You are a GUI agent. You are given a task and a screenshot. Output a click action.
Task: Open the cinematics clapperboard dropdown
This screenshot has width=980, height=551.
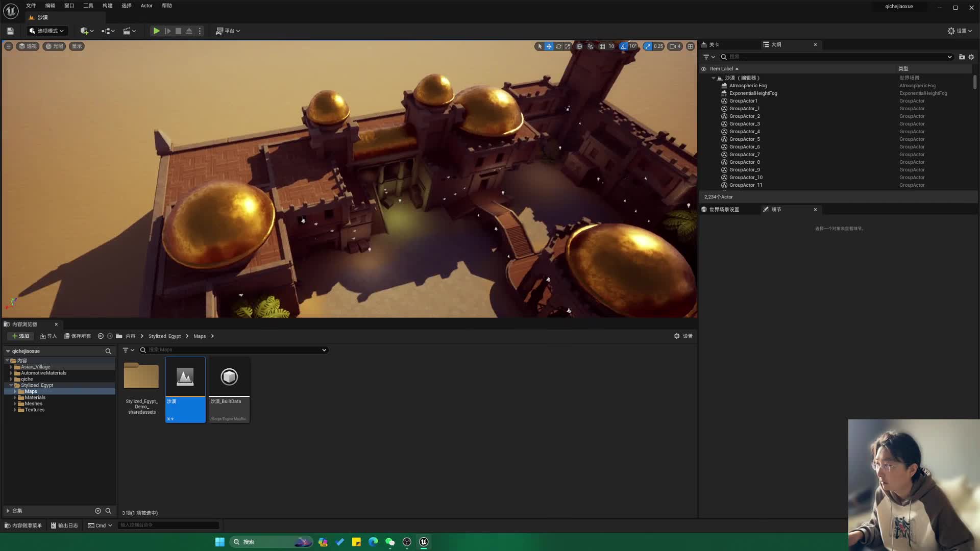tap(129, 31)
